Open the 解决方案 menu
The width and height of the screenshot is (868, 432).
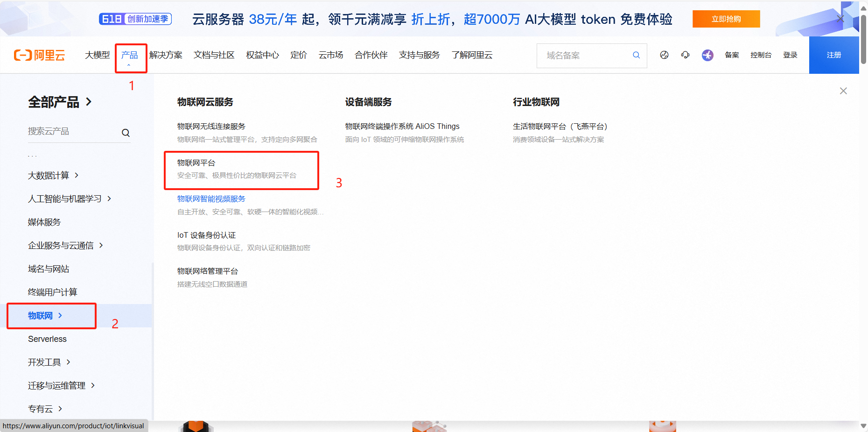pos(166,55)
